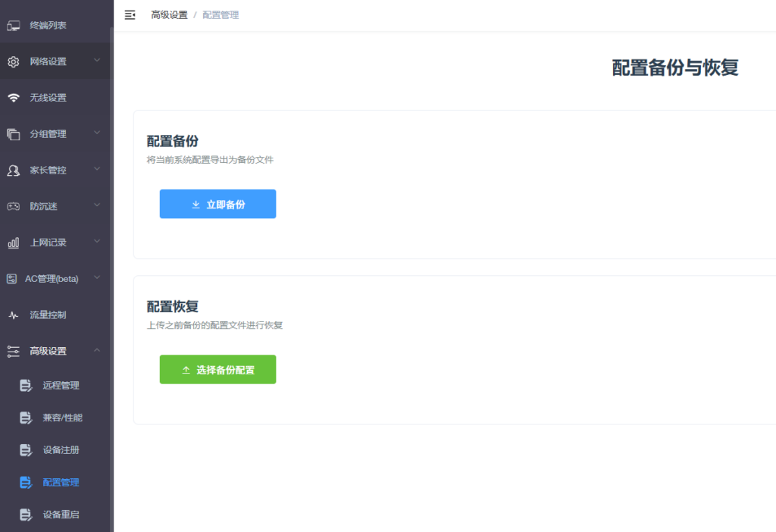Click the 流量控制 pulse icon
This screenshot has width=776, height=532.
tap(14, 315)
